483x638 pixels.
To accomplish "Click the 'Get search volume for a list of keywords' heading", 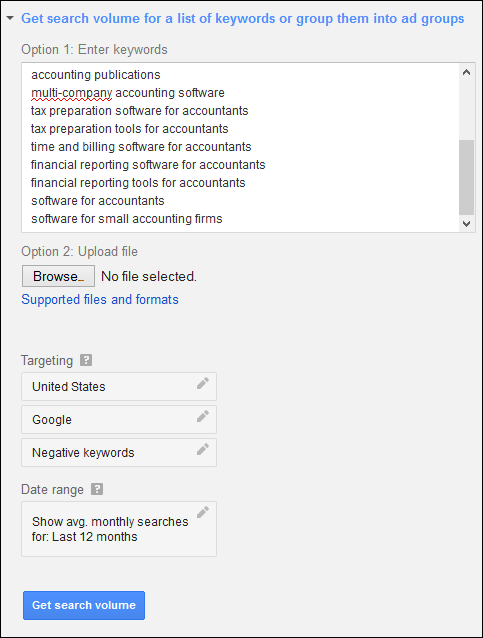I will (243, 19).
